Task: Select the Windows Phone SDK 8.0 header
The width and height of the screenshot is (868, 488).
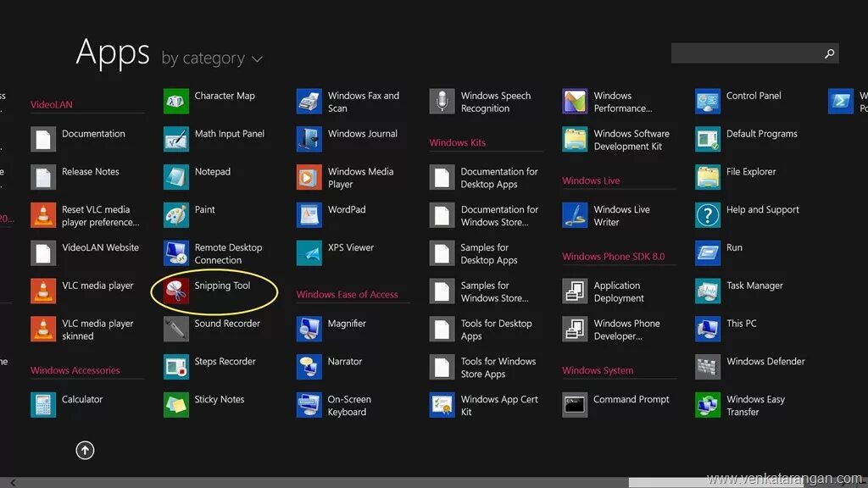Action: click(x=614, y=256)
